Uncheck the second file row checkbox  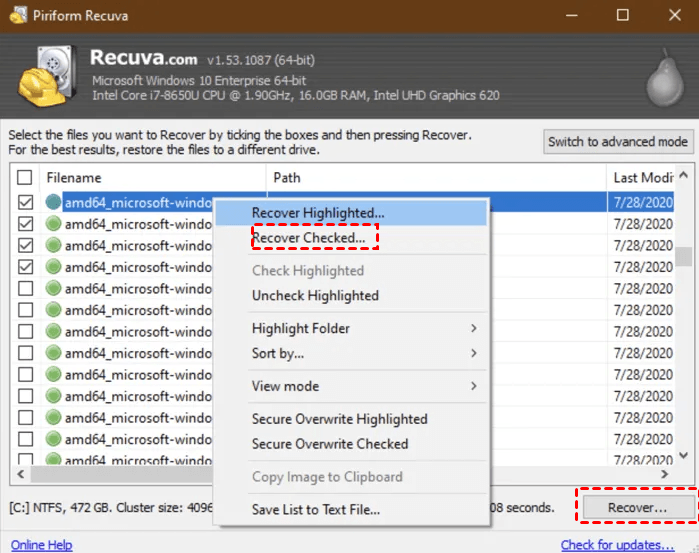tap(25, 223)
